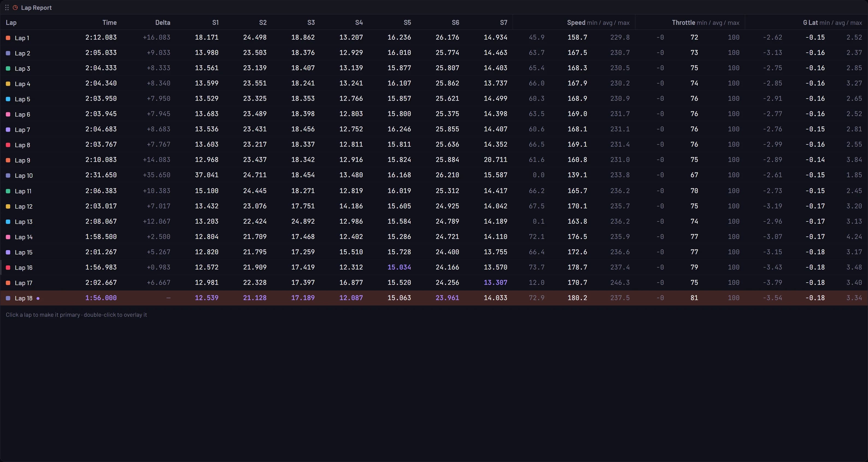
Task: Click the Lap Report panel title
Action: coord(36,8)
